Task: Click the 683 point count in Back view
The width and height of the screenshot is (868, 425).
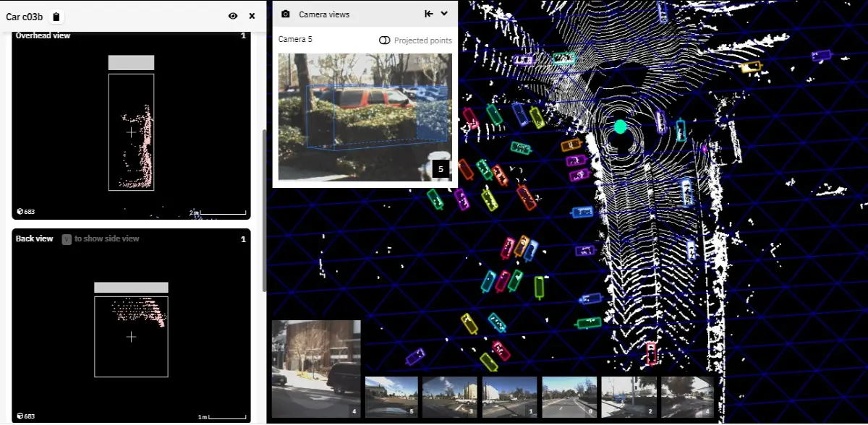Action: (26, 416)
